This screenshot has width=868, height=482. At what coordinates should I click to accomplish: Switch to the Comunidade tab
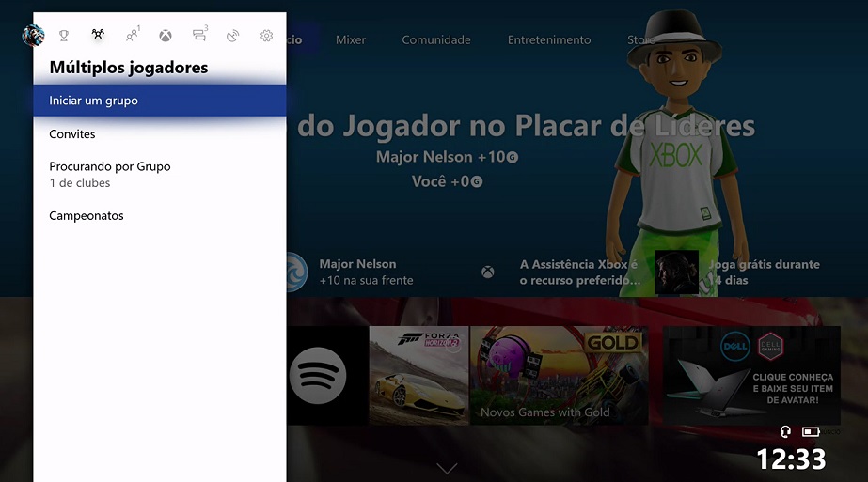[x=435, y=40]
